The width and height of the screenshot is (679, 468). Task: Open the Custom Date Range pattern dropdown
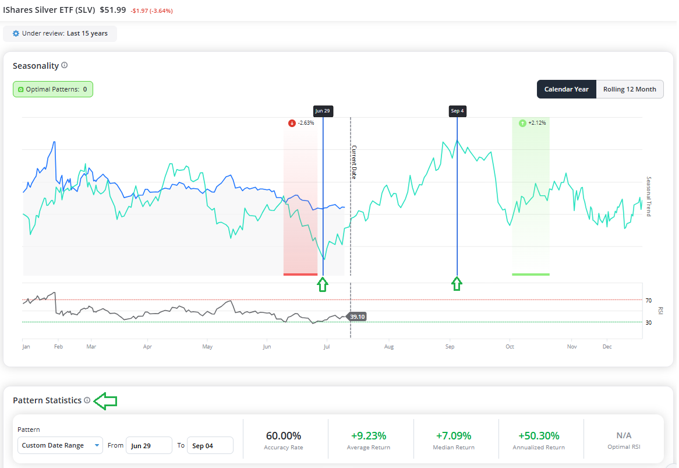[x=60, y=445]
